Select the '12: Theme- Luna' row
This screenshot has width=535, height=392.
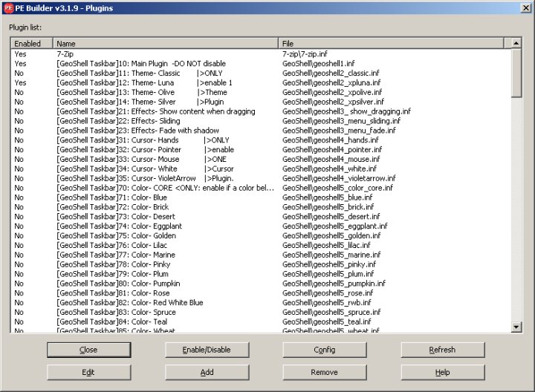click(261, 82)
